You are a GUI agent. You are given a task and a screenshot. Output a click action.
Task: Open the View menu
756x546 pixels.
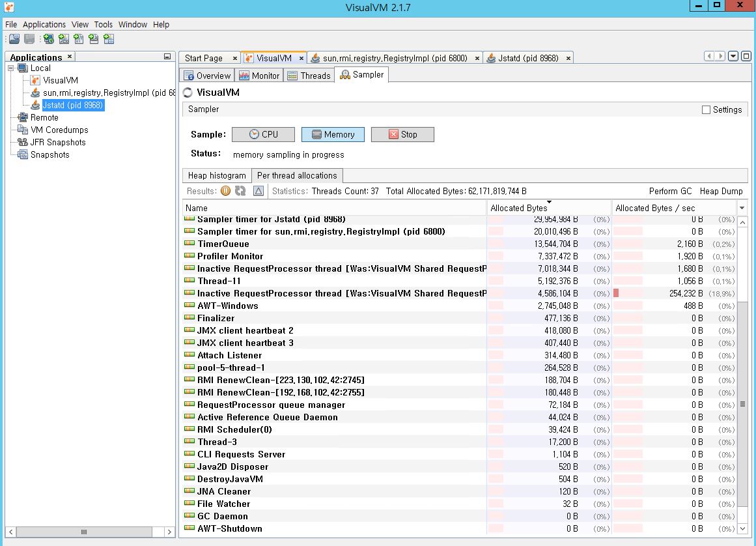80,25
